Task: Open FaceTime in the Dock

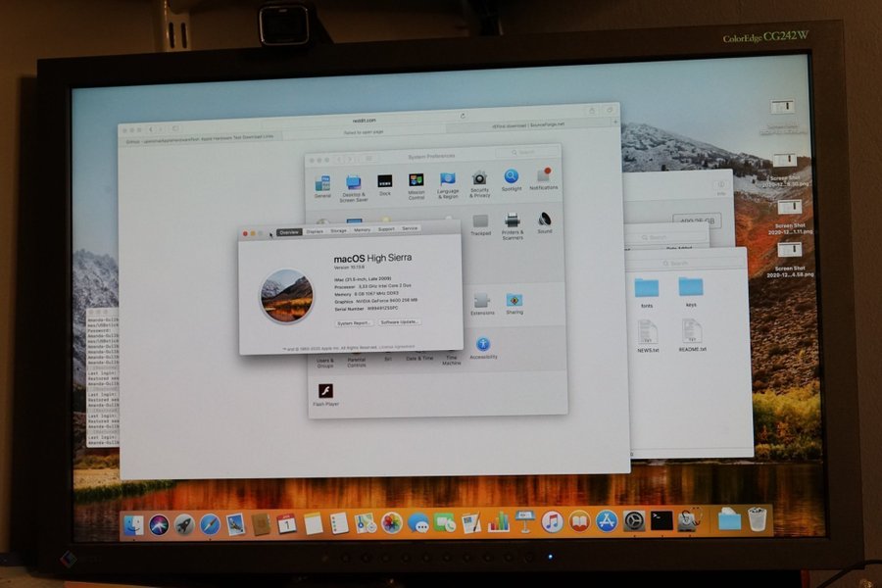Action: [444, 523]
